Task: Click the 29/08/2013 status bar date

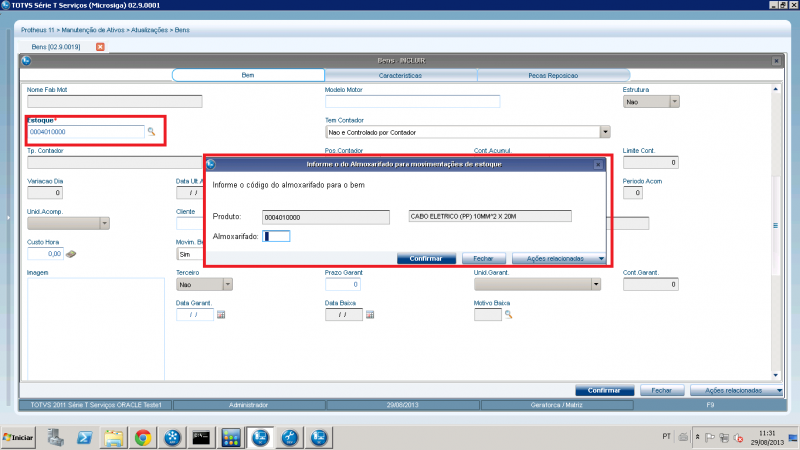Action: click(403, 405)
